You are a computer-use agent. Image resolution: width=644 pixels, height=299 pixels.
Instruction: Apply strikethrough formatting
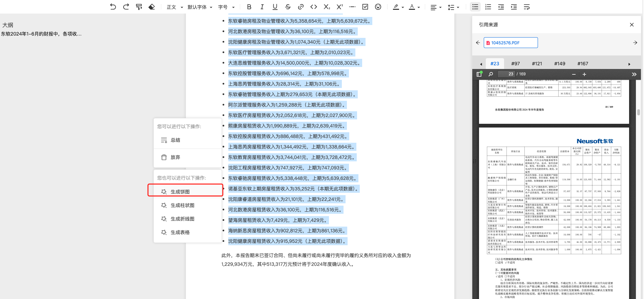point(288,7)
